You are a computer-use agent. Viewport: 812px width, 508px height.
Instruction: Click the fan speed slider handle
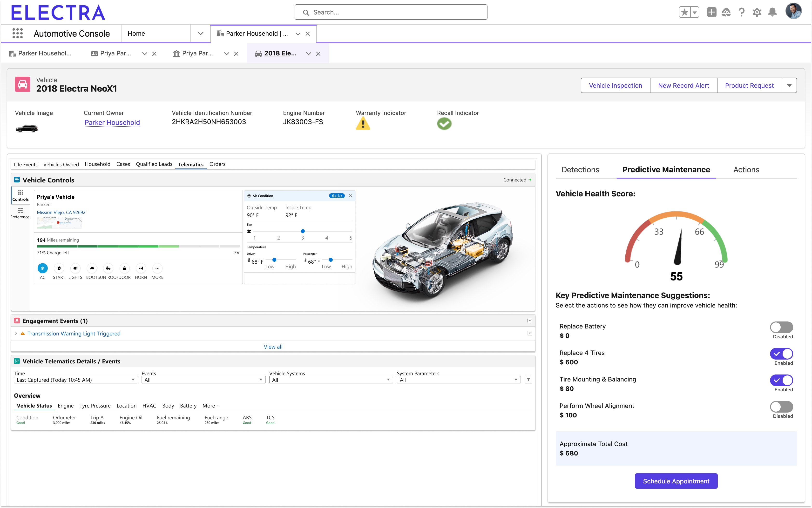(303, 231)
